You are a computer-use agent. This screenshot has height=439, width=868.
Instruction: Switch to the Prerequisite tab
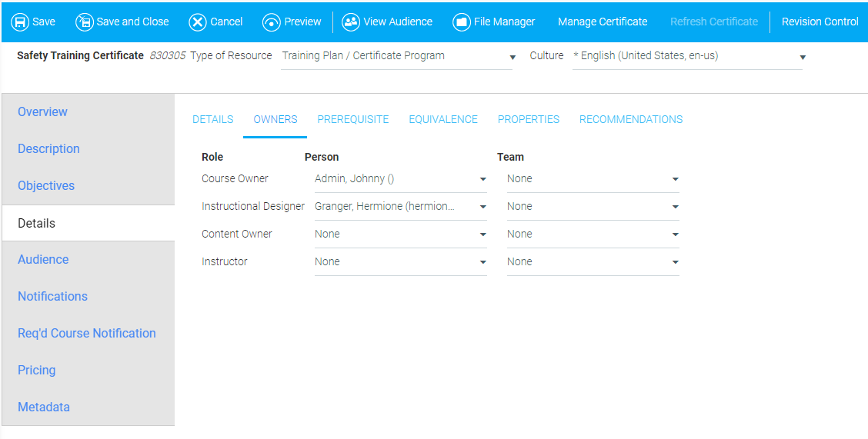coord(353,119)
